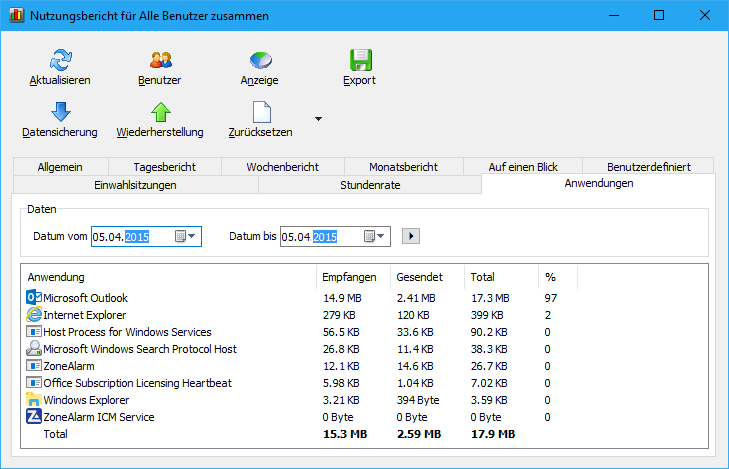Open the Wochenbericht tab
The image size is (729, 469).
[x=283, y=167]
